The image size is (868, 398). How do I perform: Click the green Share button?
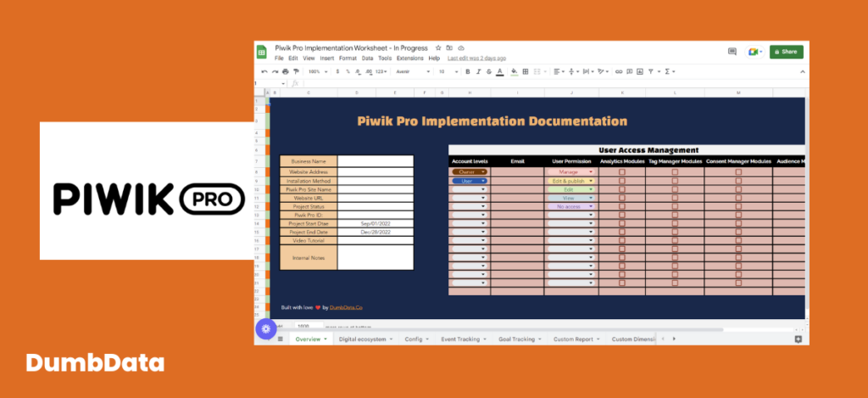coord(786,52)
